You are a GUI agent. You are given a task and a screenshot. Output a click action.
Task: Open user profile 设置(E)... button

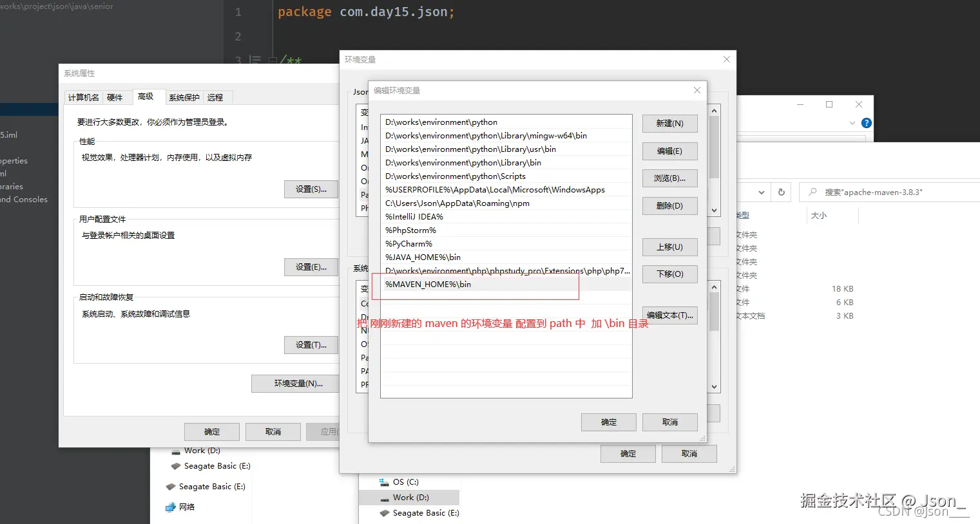point(311,267)
